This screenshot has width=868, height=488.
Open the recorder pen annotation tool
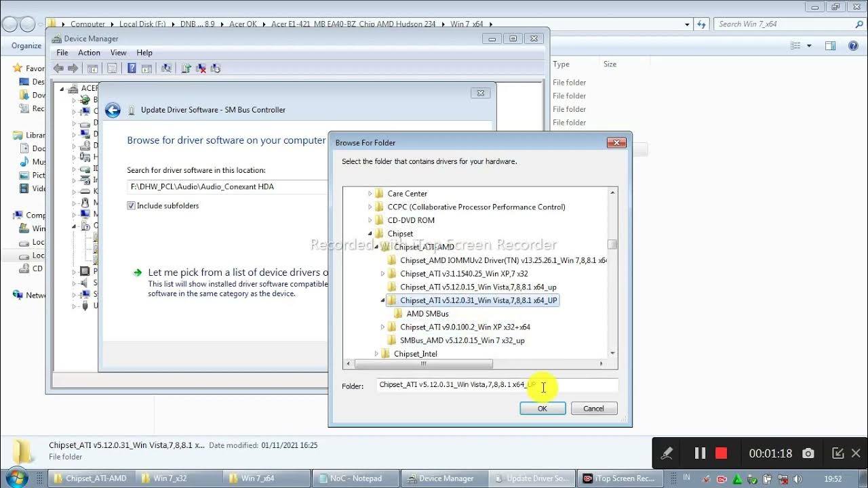(667, 453)
